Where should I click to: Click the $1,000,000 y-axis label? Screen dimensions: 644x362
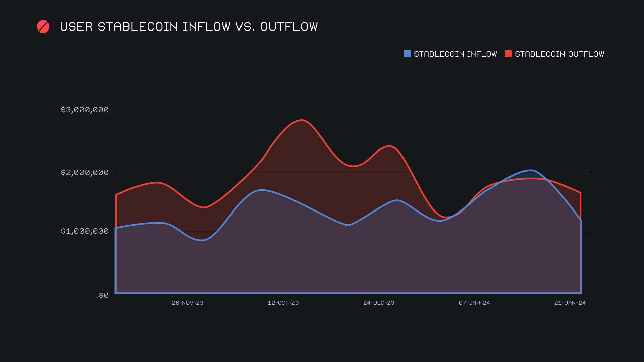coord(85,231)
